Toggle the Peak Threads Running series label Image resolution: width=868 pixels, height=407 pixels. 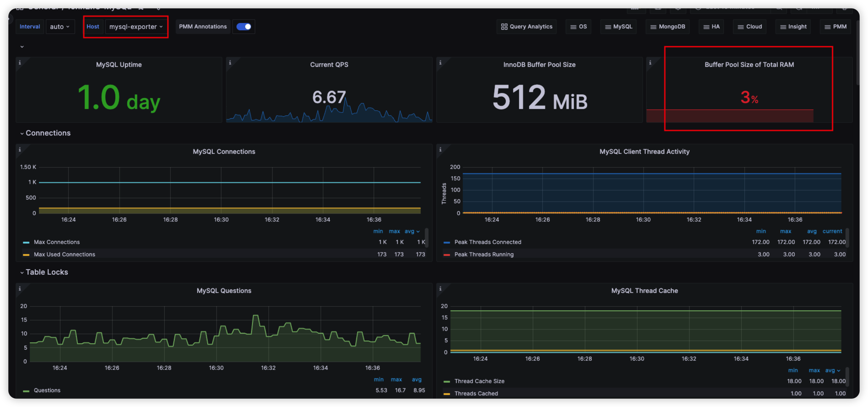(484, 255)
